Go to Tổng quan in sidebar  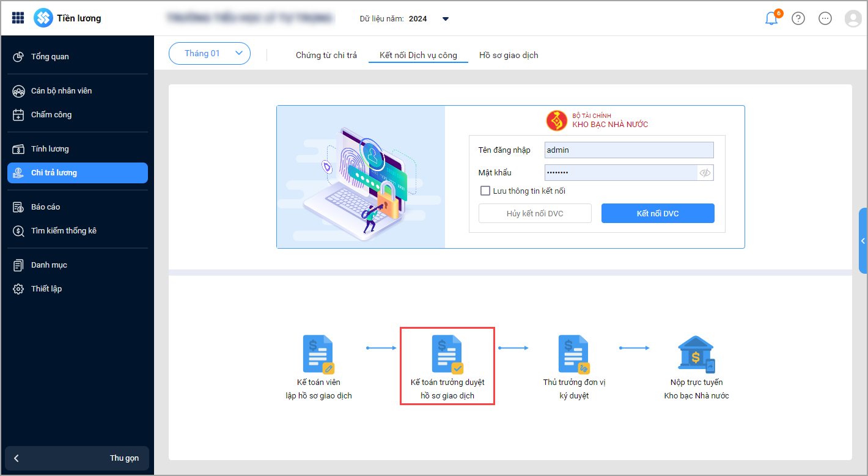[x=78, y=57]
